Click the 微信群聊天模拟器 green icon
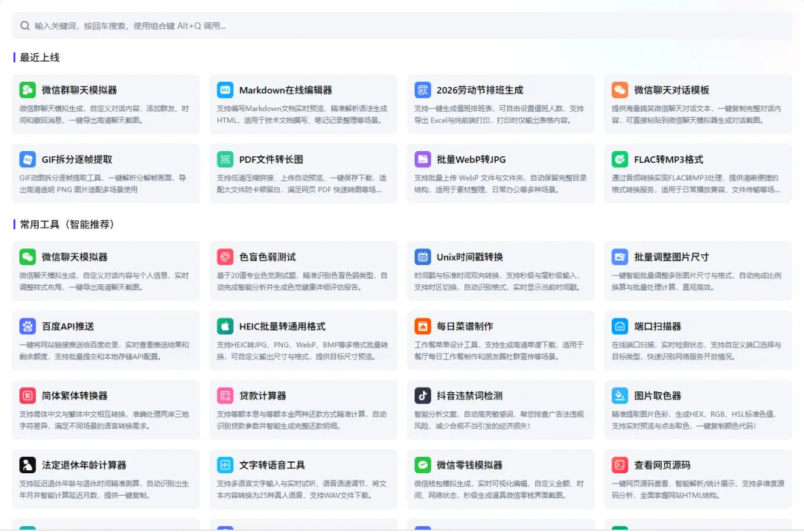 click(x=28, y=90)
